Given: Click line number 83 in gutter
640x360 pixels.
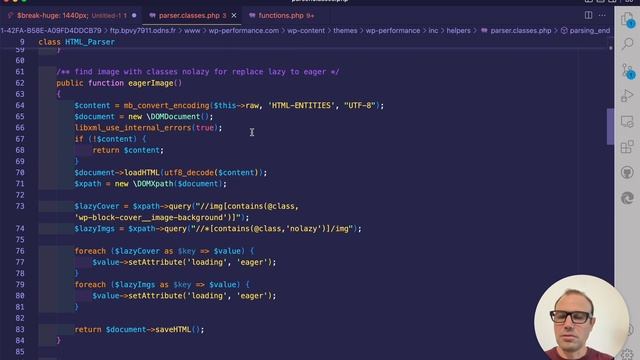Looking at the screenshot, I should tap(20, 329).
